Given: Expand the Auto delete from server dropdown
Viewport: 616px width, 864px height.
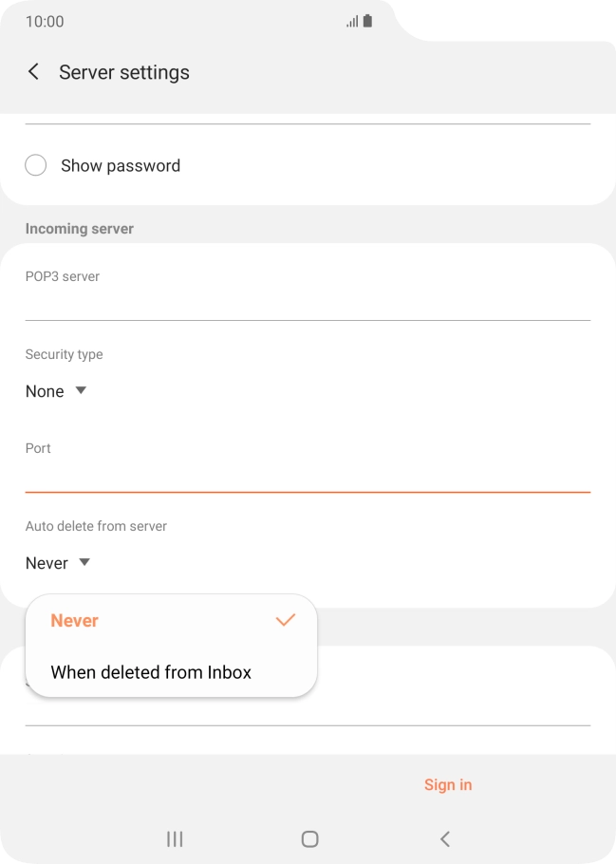Looking at the screenshot, I should click(x=57, y=562).
